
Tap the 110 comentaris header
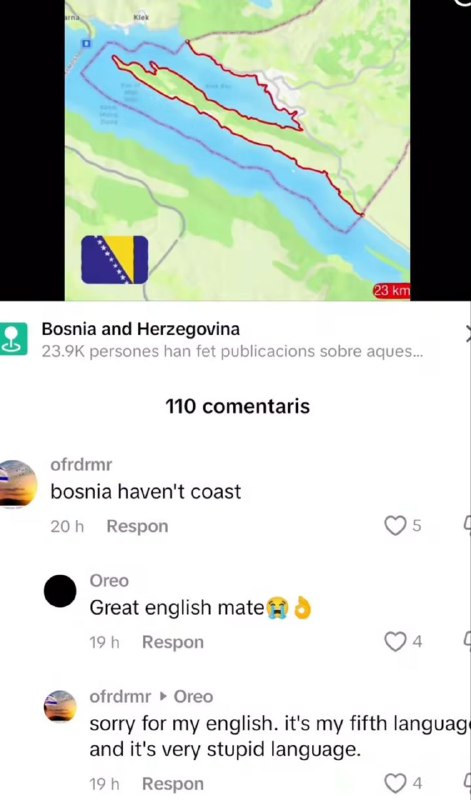238,407
